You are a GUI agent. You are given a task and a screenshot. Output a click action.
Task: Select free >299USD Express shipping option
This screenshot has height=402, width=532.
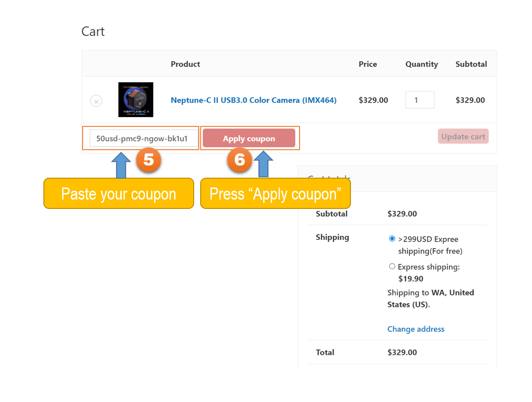pos(392,238)
